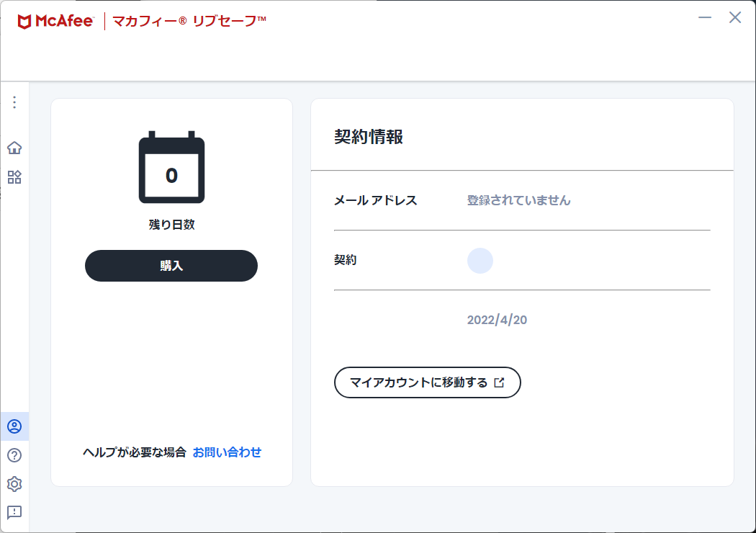Click the 契約情報 heading
Viewport: 756px width, 533px height.
point(369,137)
